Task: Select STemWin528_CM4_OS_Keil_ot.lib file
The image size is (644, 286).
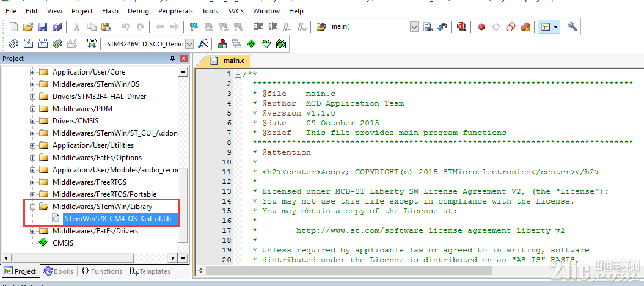Action: (117, 219)
